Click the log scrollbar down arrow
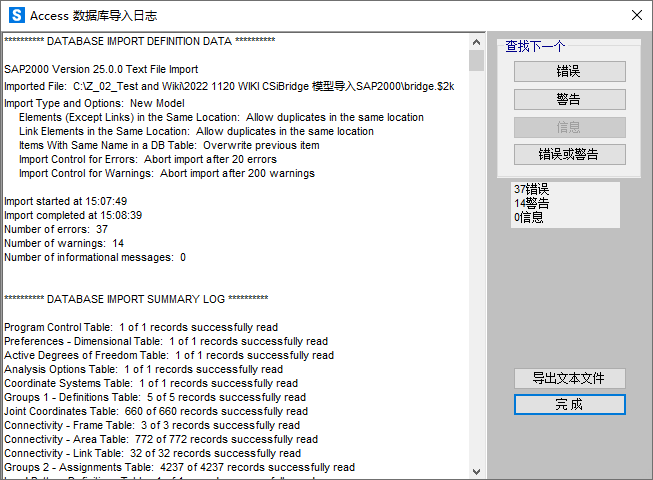This screenshot has height=480, width=653. pyautogui.click(x=476, y=470)
